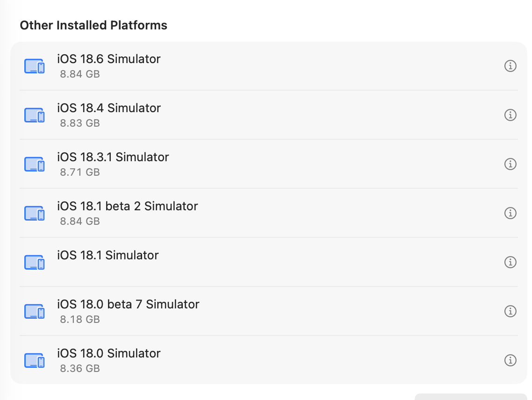Click the Other Installed Platforms heading
The width and height of the screenshot is (532, 400).
click(93, 25)
